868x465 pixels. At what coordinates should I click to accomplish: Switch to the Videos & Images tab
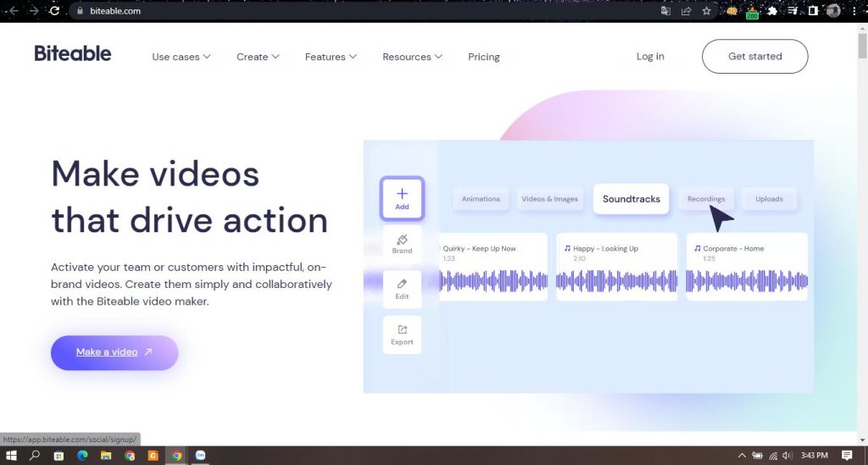coord(549,199)
